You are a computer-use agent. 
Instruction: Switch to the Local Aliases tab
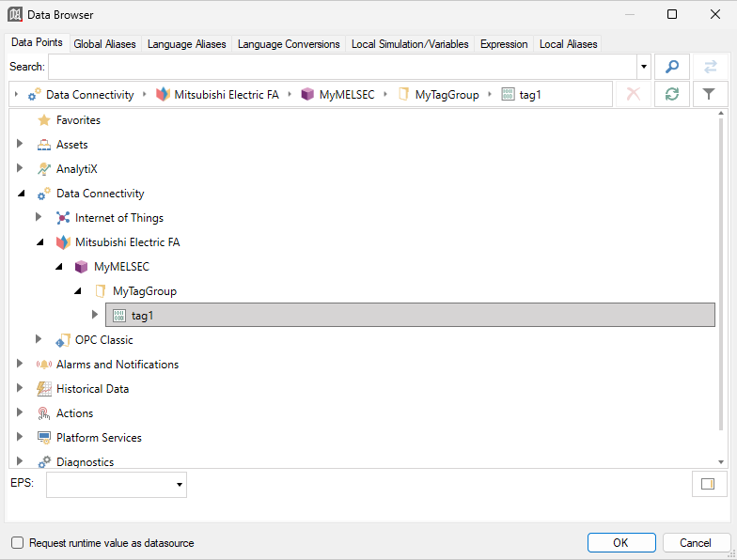pos(568,44)
